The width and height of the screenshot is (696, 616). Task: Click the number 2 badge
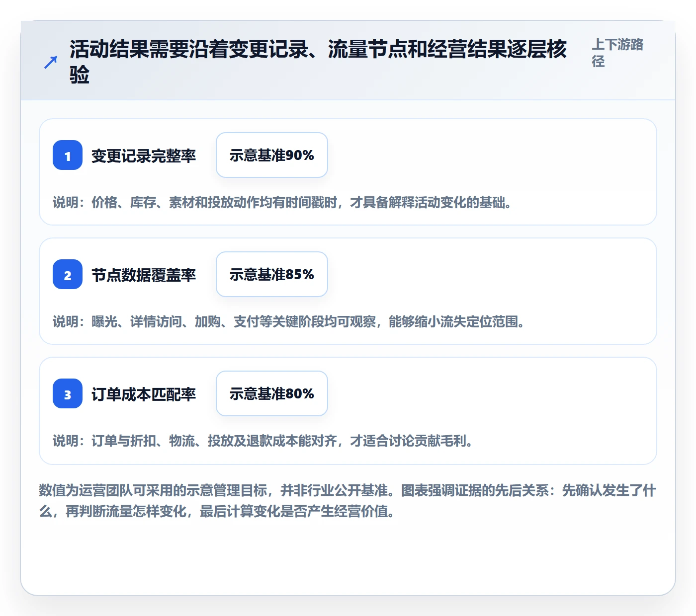coord(68,274)
